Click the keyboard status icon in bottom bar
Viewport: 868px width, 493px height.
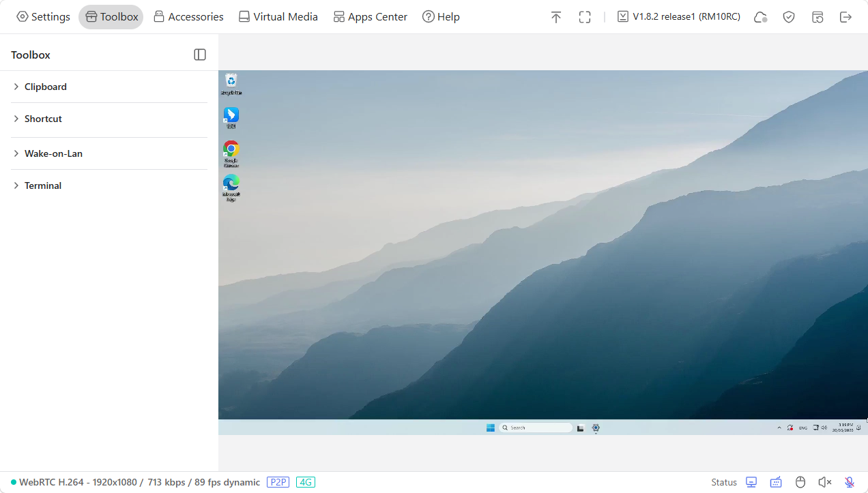(776, 482)
